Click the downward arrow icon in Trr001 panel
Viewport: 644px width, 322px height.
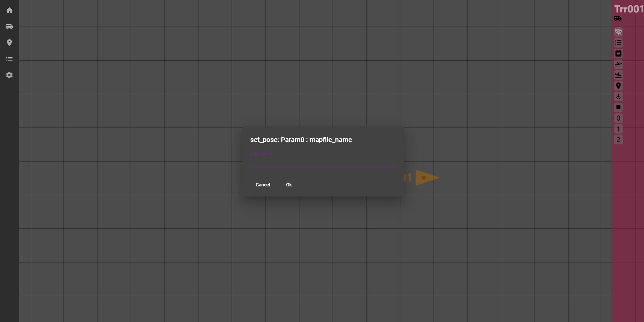coord(618,97)
